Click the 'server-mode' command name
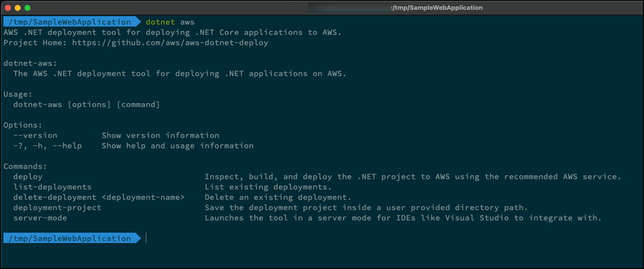The width and height of the screenshot is (644, 269). (40, 217)
